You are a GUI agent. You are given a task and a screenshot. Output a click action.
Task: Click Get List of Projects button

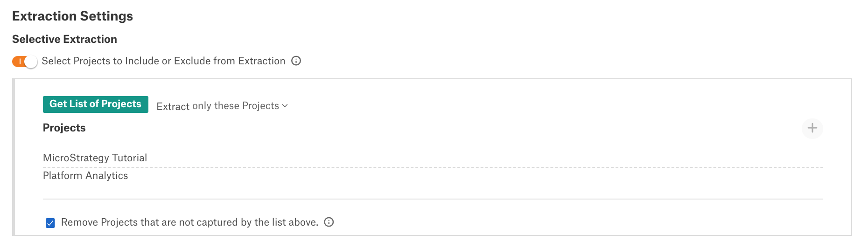coord(96,104)
